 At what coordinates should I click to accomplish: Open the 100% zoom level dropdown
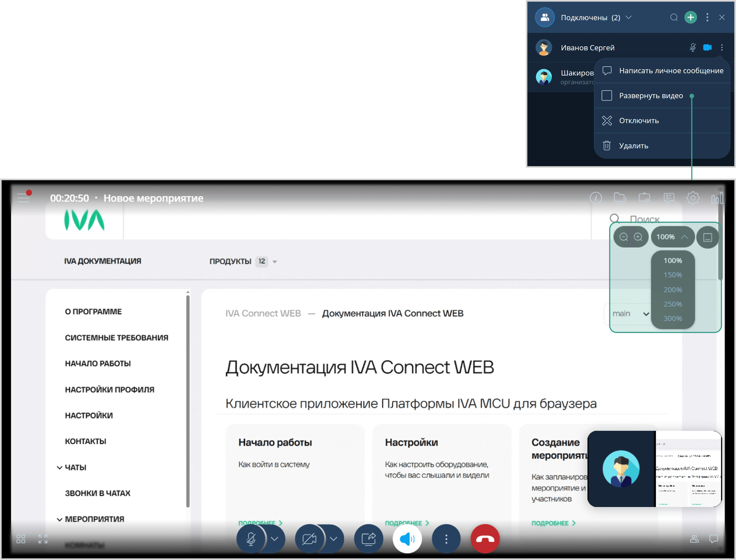tap(672, 237)
